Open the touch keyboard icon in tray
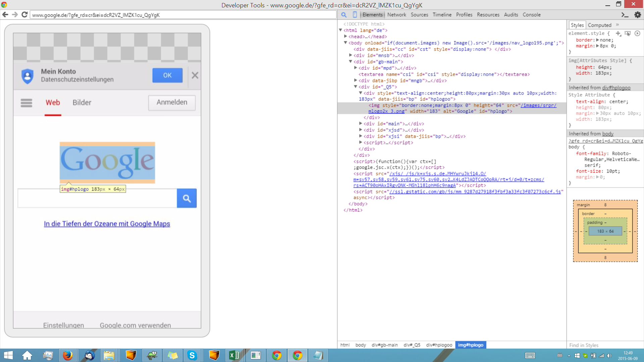The image size is (644, 362). (530, 356)
